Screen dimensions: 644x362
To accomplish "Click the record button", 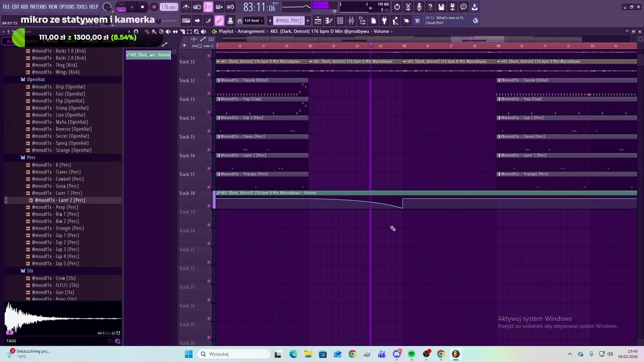I will [x=154, y=7].
